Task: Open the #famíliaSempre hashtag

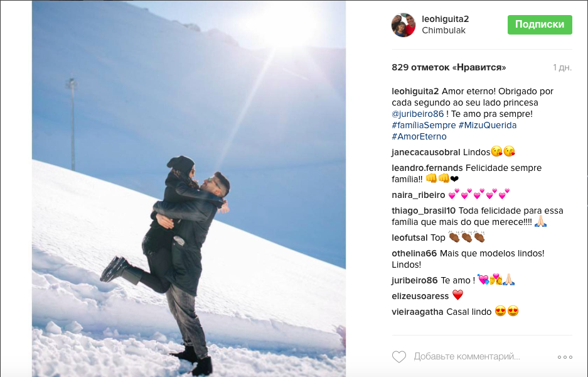Action: click(x=424, y=125)
